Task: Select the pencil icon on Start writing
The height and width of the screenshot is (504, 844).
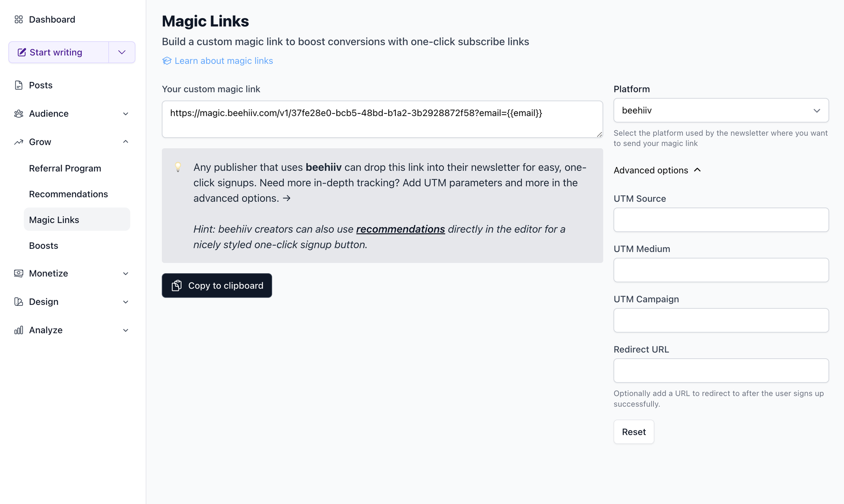Action: pos(22,52)
